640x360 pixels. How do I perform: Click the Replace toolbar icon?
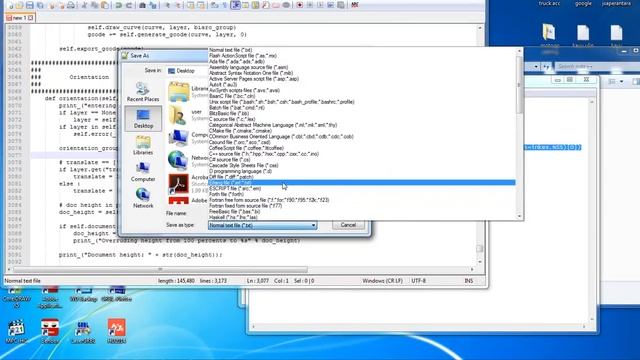(153, 5)
